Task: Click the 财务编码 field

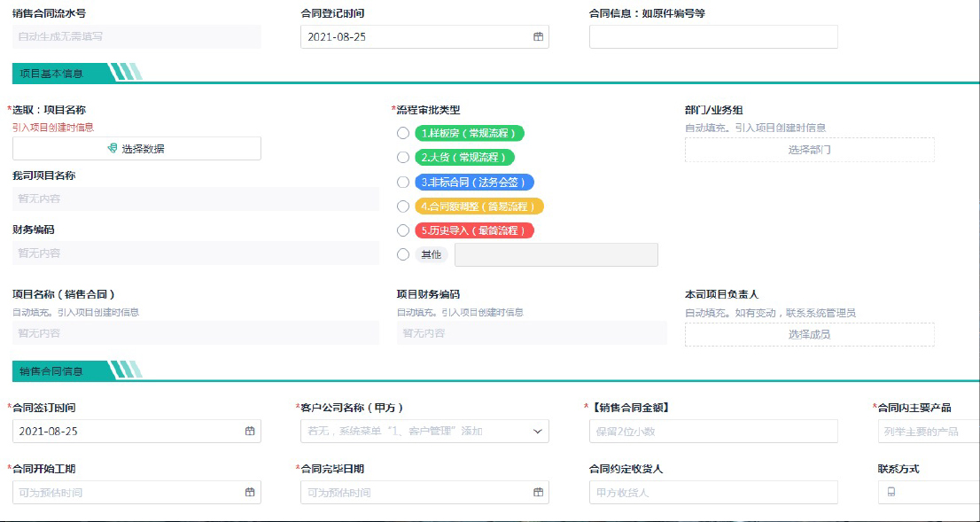Action: (x=196, y=253)
